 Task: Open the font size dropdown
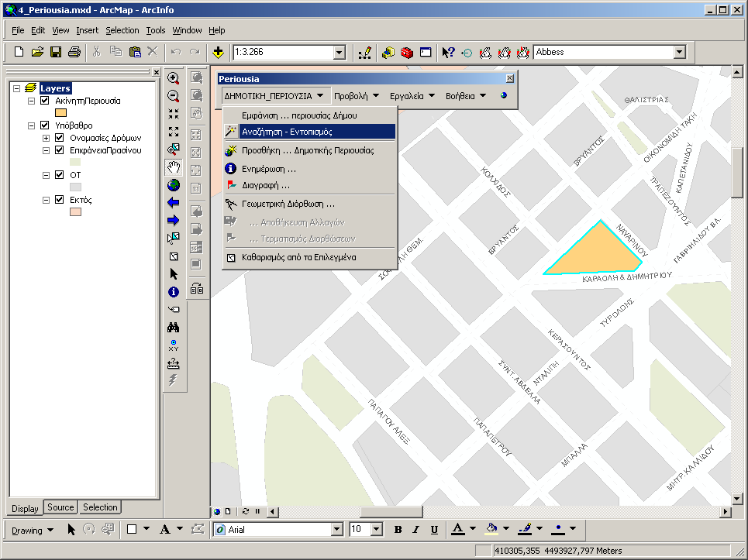click(x=377, y=529)
